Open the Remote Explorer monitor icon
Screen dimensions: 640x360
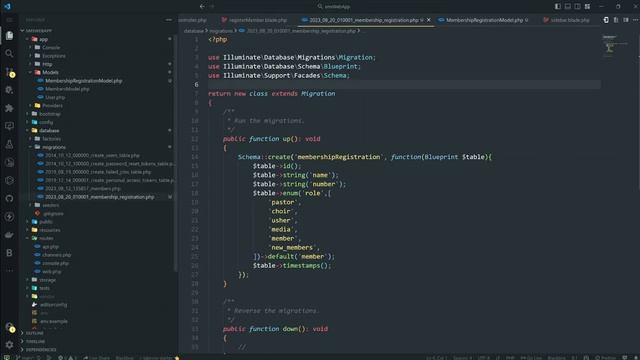pos(9,126)
